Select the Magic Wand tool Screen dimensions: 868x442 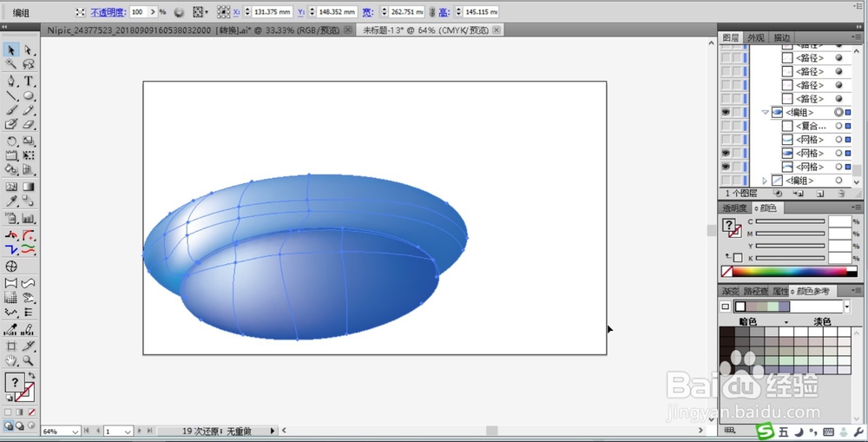(x=11, y=64)
